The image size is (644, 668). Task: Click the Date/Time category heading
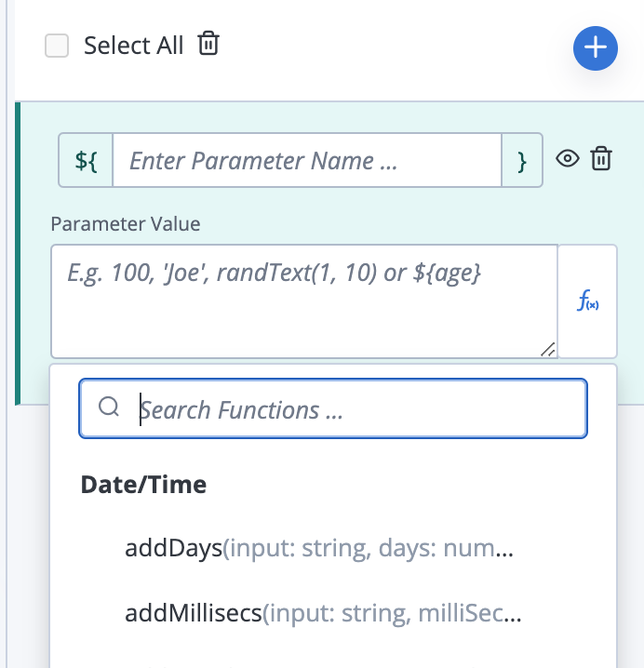(143, 484)
